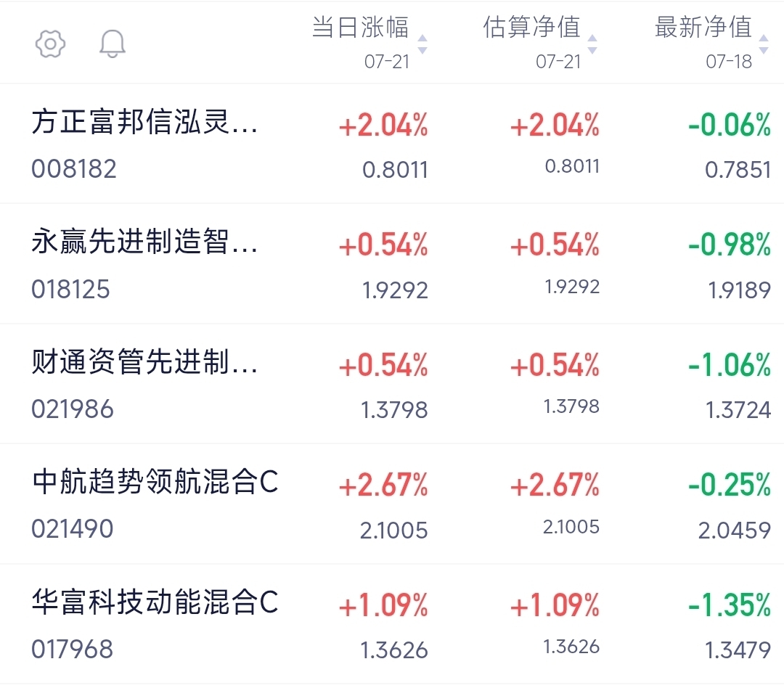Tap fund code 021490
Viewport: 784px width, 688px height.
tap(73, 529)
